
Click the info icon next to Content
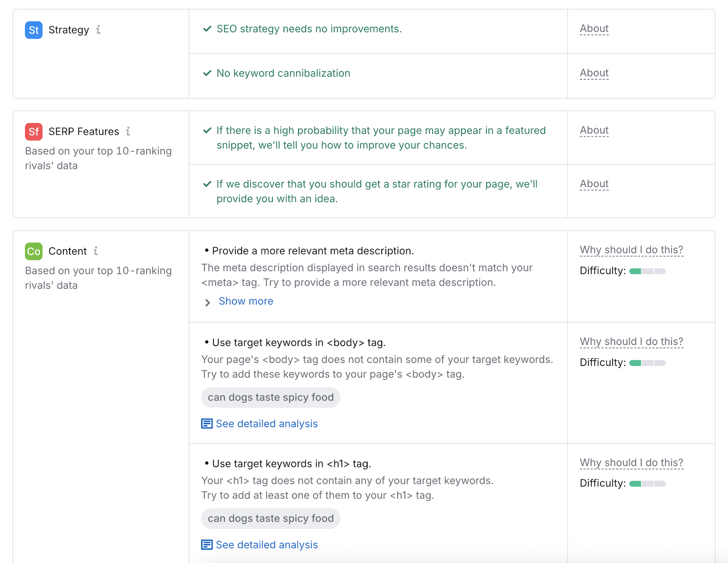[96, 251]
